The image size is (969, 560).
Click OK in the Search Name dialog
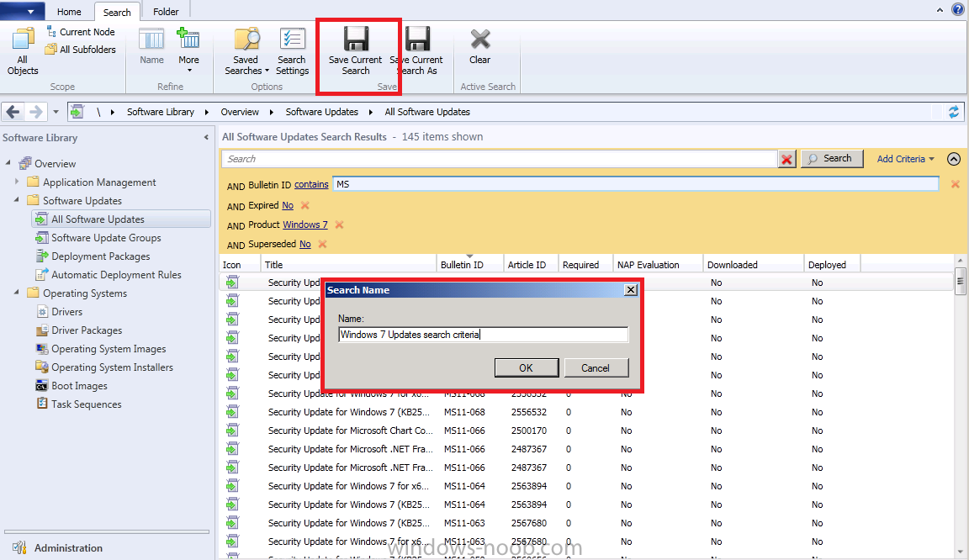click(x=527, y=367)
